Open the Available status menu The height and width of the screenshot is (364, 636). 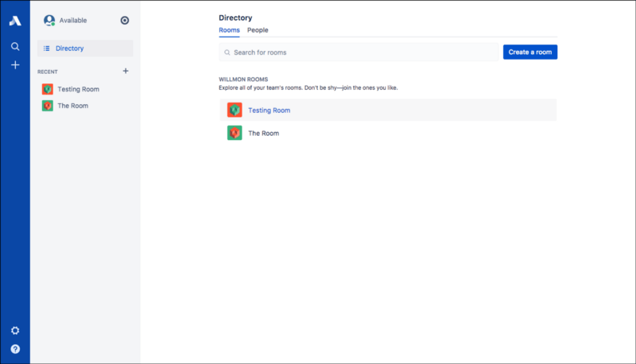pyautogui.click(x=73, y=21)
